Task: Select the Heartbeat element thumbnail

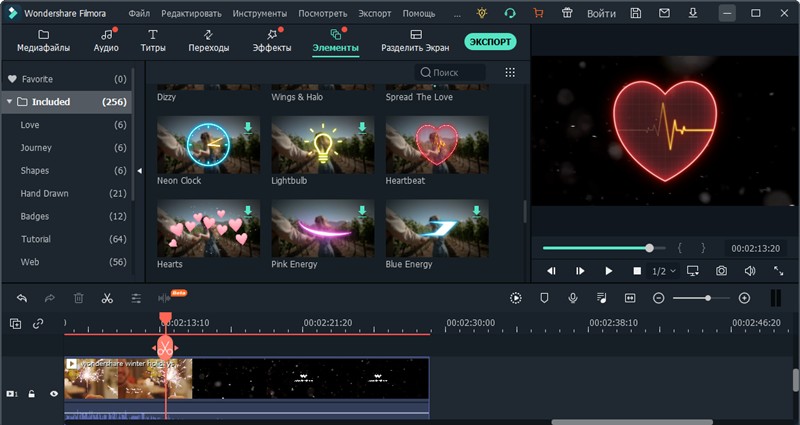Action: (437, 144)
